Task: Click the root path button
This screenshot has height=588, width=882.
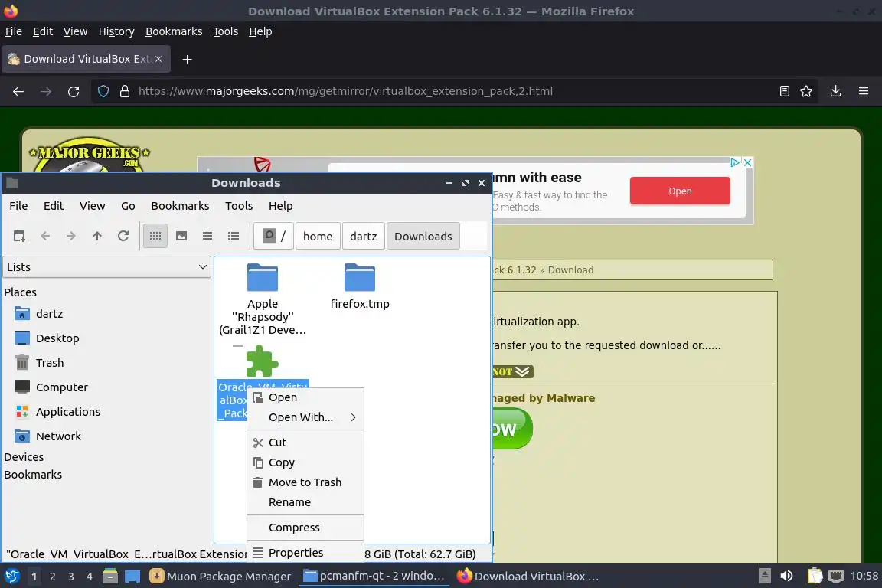Action: 274,237
